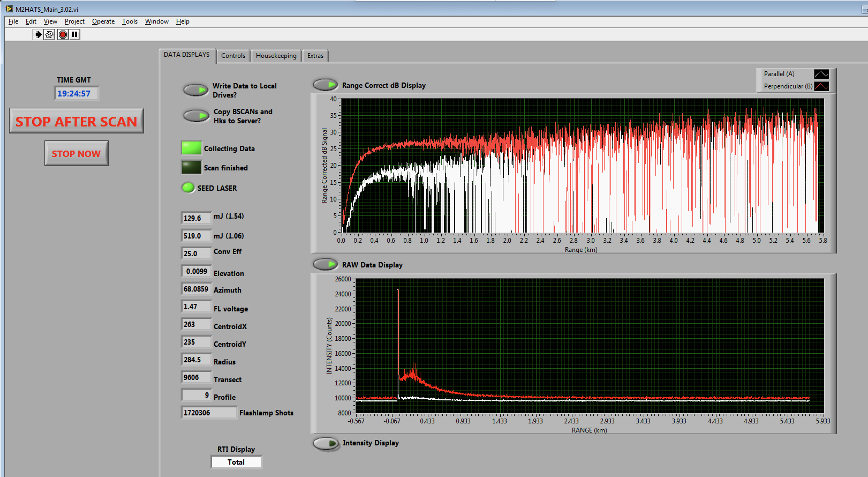Toggle the RAW Data Display switch

point(325,264)
